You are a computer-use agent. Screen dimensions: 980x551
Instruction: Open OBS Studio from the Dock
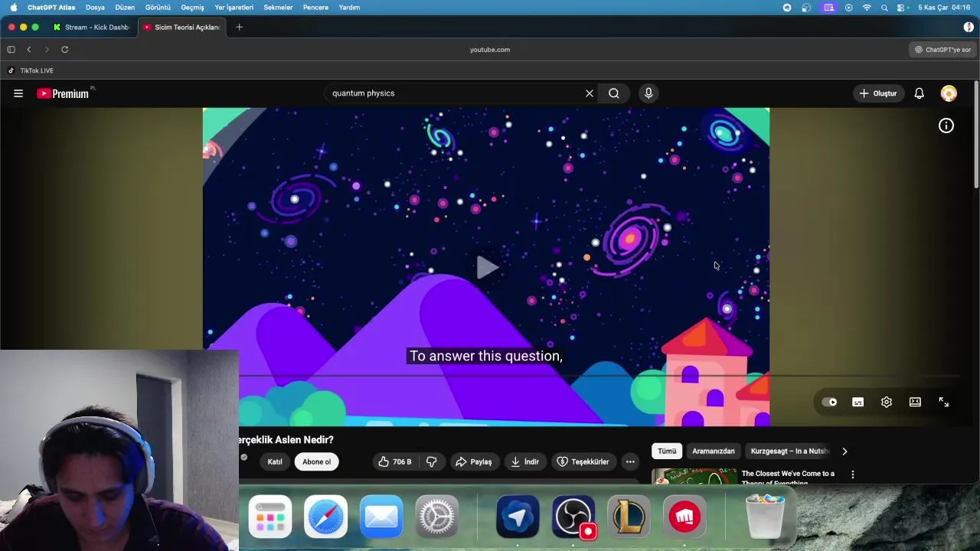coord(573,517)
